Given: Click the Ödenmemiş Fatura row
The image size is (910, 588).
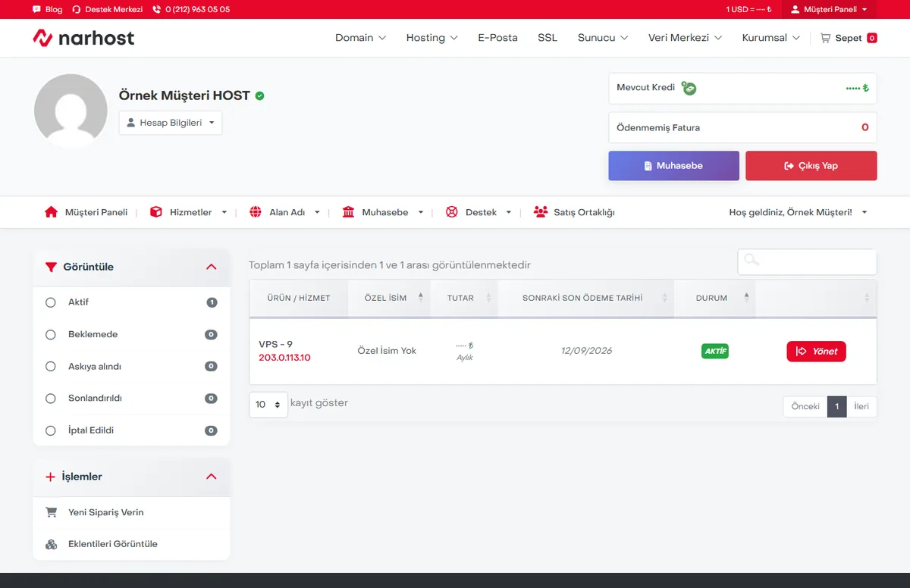Looking at the screenshot, I should pos(742,127).
